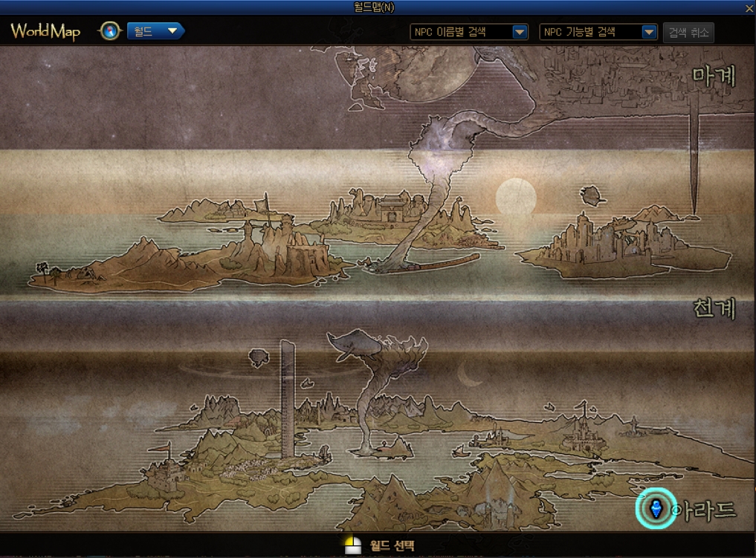Click the 월드 선택 hint text
The height and width of the screenshot is (558, 756).
[x=392, y=546]
